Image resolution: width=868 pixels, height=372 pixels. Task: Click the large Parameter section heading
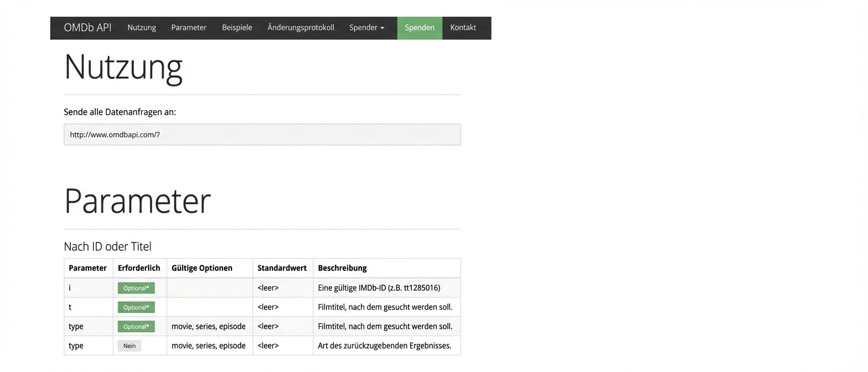137,201
